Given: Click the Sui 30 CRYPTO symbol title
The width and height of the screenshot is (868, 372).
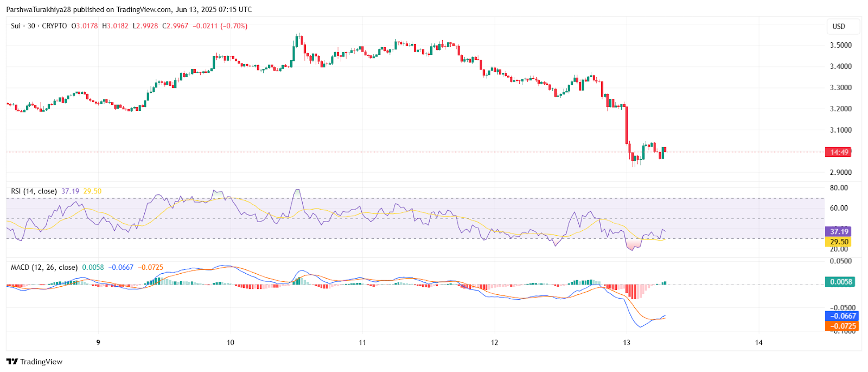Looking at the screenshot, I should (x=39, y=26).
